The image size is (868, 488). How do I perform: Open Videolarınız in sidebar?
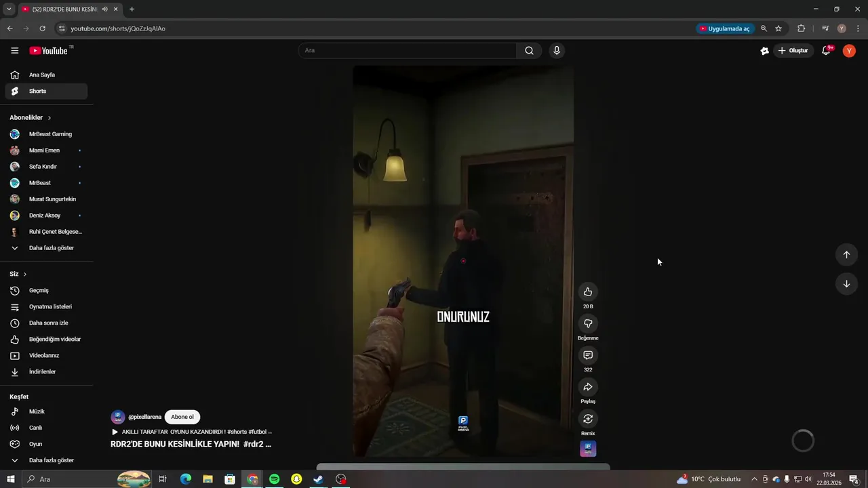(46, 356)
